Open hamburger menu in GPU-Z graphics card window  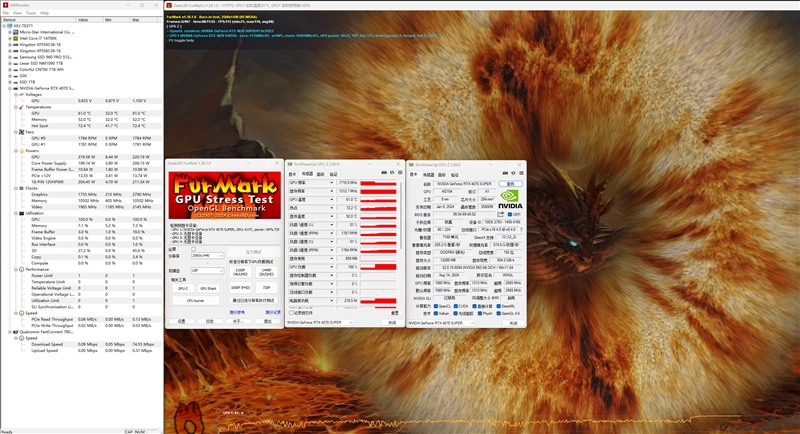(521, 173)
